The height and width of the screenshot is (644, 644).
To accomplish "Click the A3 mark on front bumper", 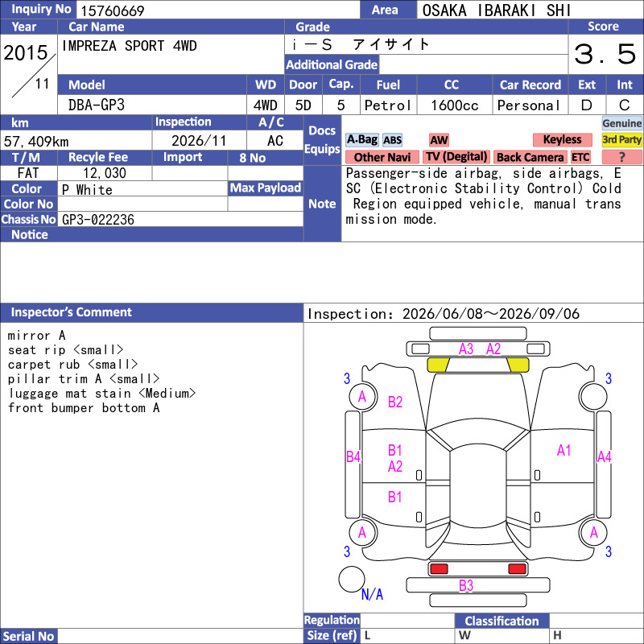I will pyautogui.click(x=466, y=349).
